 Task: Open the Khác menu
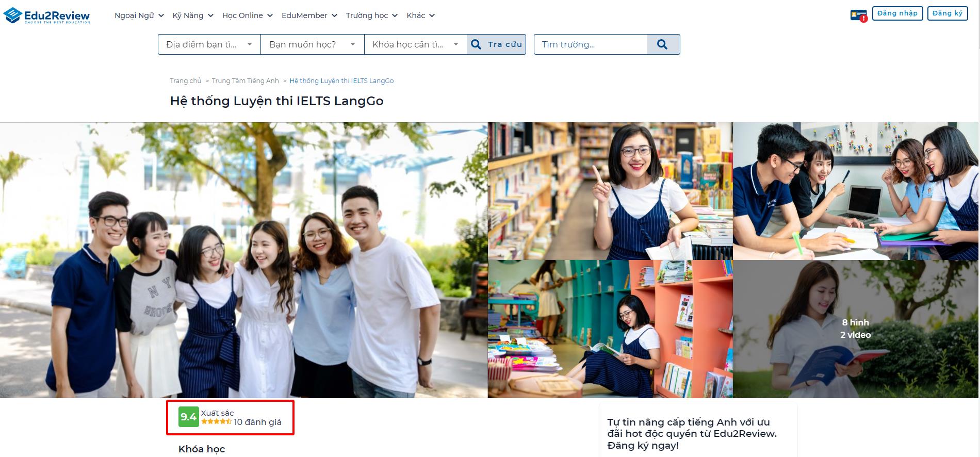pos(421,15)
